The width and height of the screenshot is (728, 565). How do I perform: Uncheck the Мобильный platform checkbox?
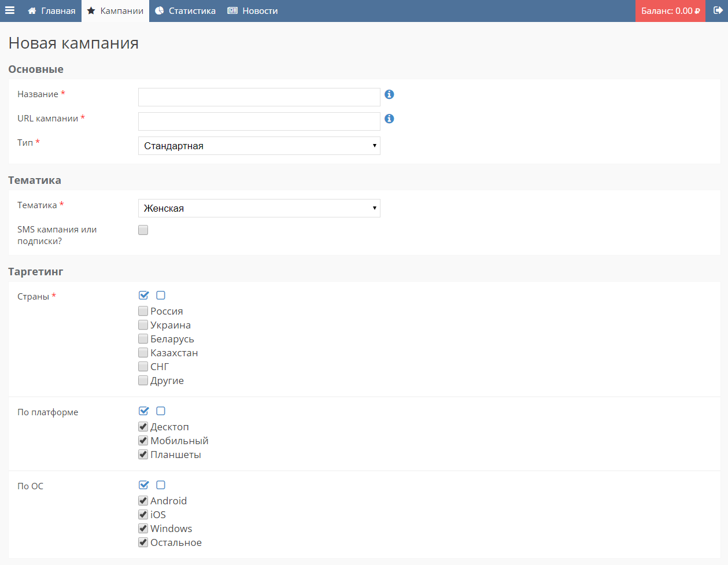(143, 441)
